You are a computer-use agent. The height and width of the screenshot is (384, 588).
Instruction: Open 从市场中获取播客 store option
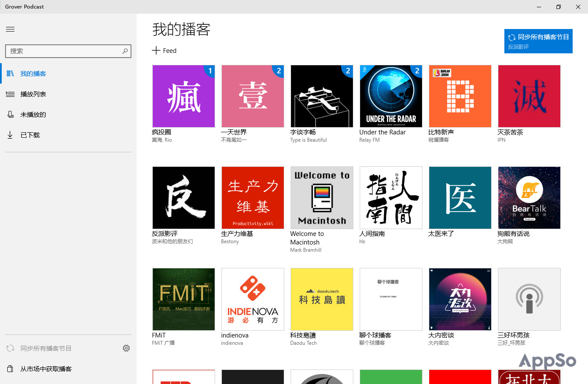tap(45, 369)
